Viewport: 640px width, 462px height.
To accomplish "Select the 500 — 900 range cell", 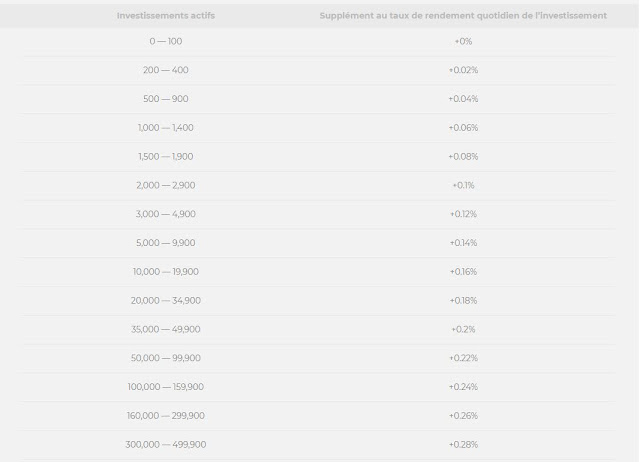I will click(x=166, y=99).
